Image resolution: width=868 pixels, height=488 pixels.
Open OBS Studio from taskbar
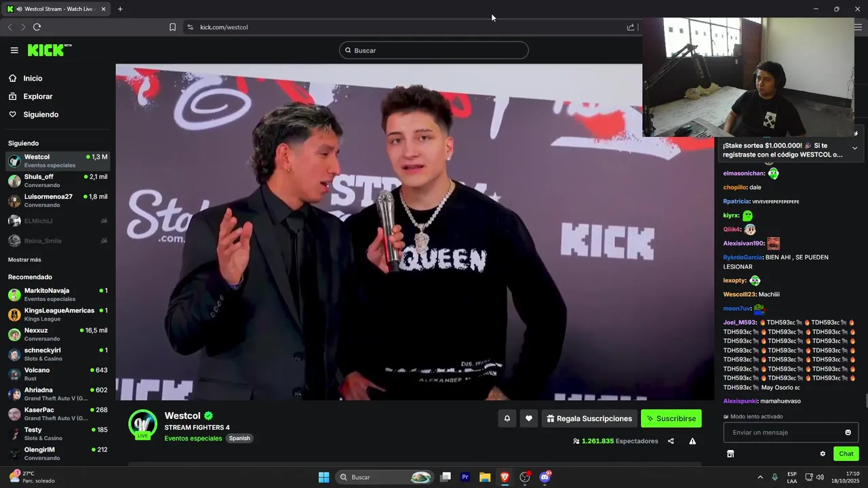pos(524,477)
